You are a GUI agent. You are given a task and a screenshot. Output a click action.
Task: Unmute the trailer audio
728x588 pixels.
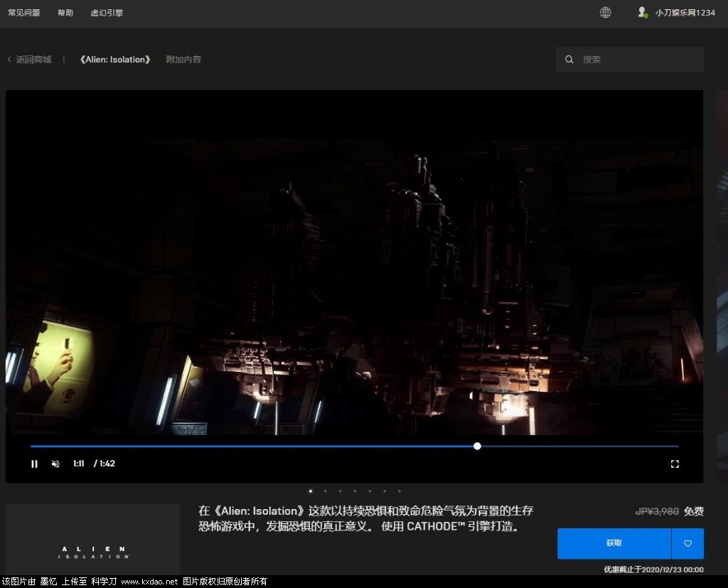[x=55, y=464]
